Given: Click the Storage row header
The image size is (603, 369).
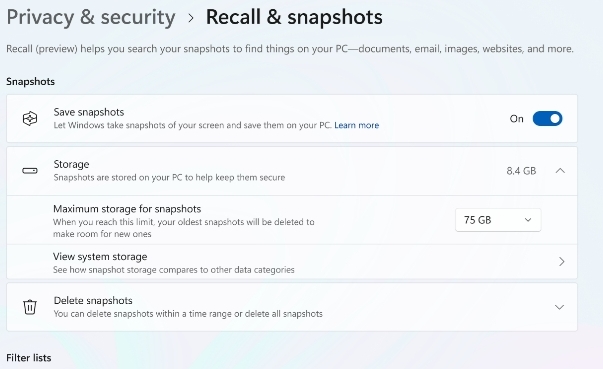Looking at the screenshot, I should tap(292, 171).
